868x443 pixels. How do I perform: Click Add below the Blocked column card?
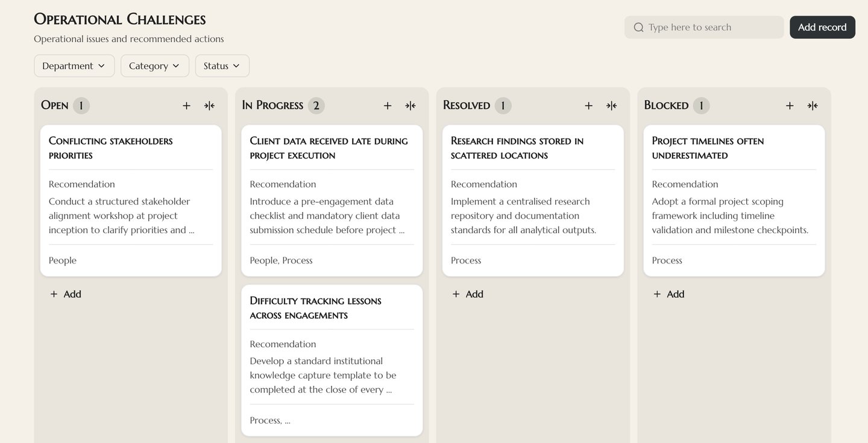click(669, 294)
